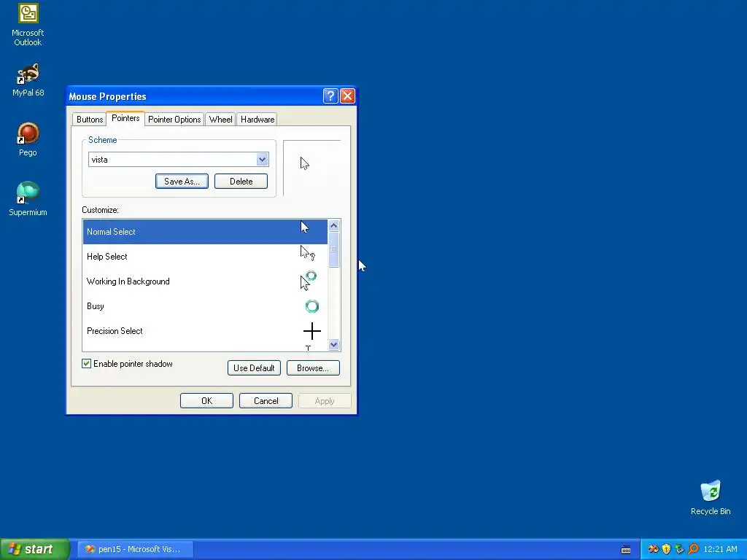Open the Windows Start button
The image size is (747, 560).
coord(35,549)
